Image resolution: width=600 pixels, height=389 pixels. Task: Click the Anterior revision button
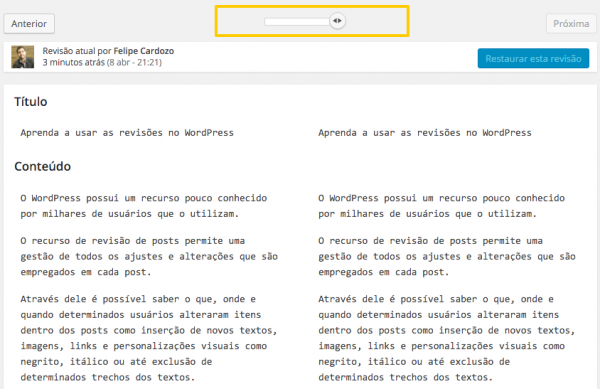point(29,24)
